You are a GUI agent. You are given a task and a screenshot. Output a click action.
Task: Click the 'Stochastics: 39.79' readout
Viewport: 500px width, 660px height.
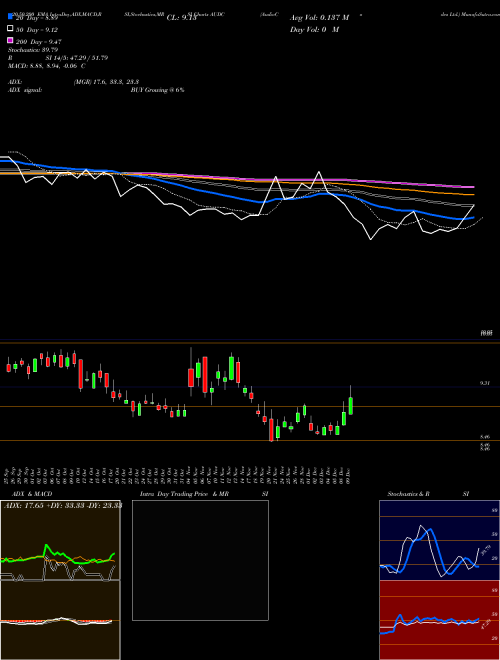coord(33,50)
